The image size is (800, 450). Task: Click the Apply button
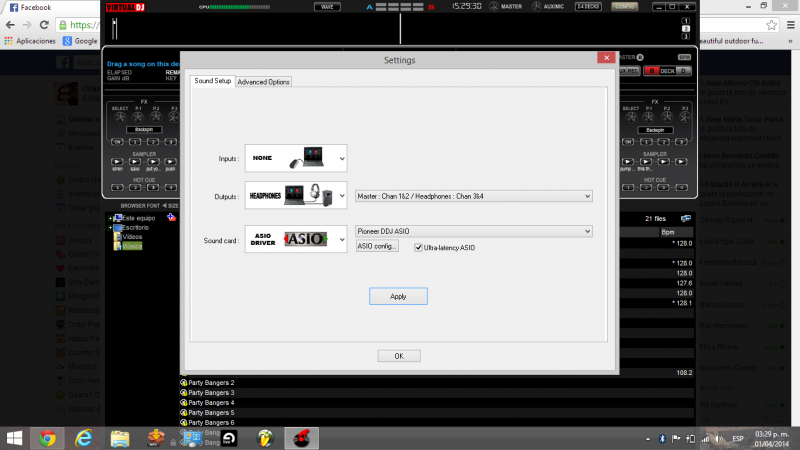tap(398, 296)
